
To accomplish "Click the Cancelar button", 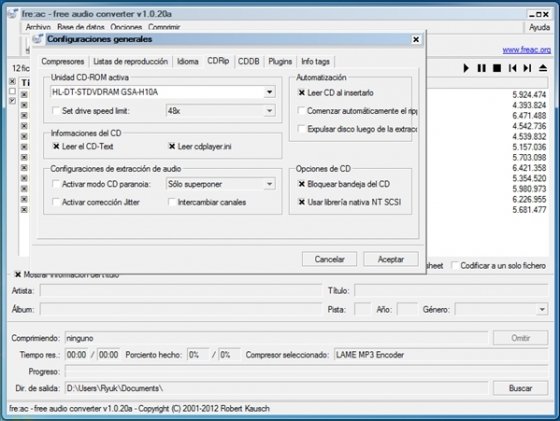I will (329, 259).
